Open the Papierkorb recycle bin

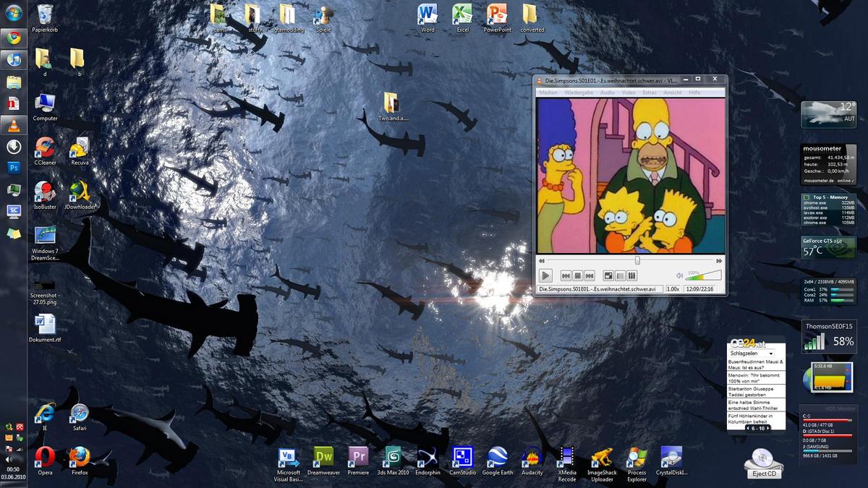pyautogui.click(x=45, y=18)
